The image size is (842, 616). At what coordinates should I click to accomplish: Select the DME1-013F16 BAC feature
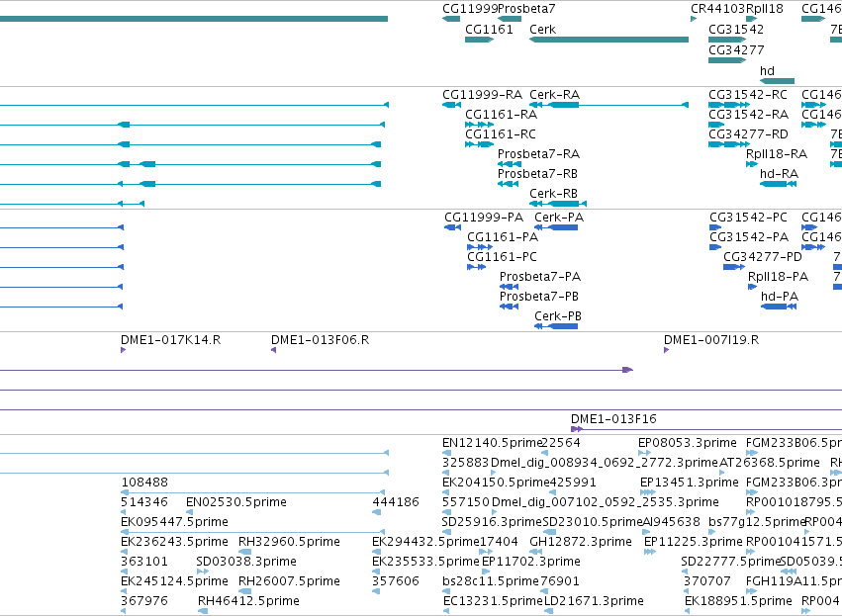706,429
